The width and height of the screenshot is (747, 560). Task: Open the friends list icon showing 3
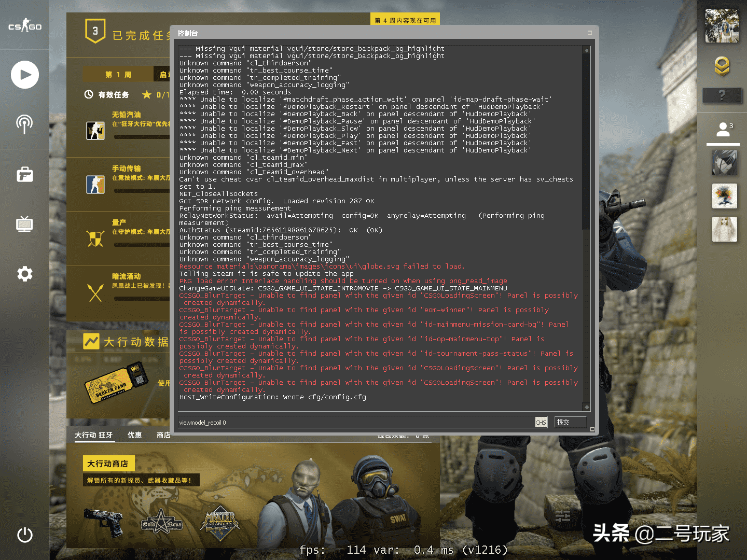pyautogui.click(x=724, y=129)
